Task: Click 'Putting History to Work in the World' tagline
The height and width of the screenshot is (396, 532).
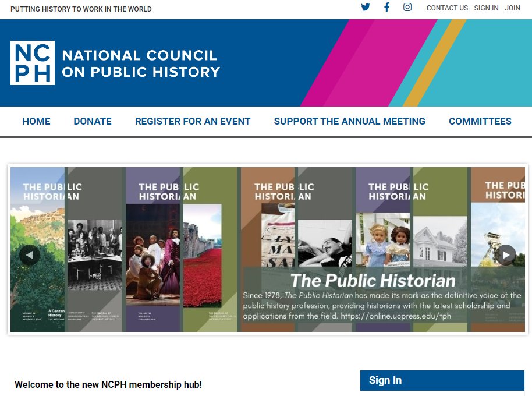Action: click(x=81, y=9)
